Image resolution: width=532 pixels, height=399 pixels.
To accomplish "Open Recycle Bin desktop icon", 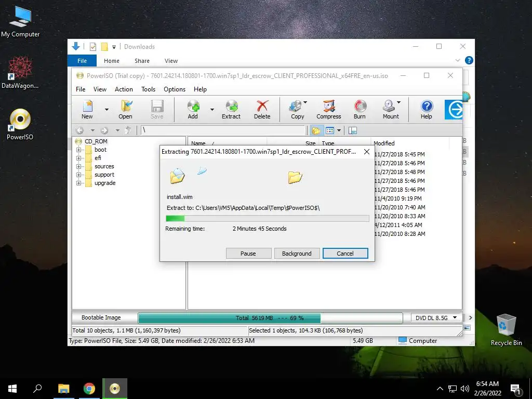I will coord(506,329).
